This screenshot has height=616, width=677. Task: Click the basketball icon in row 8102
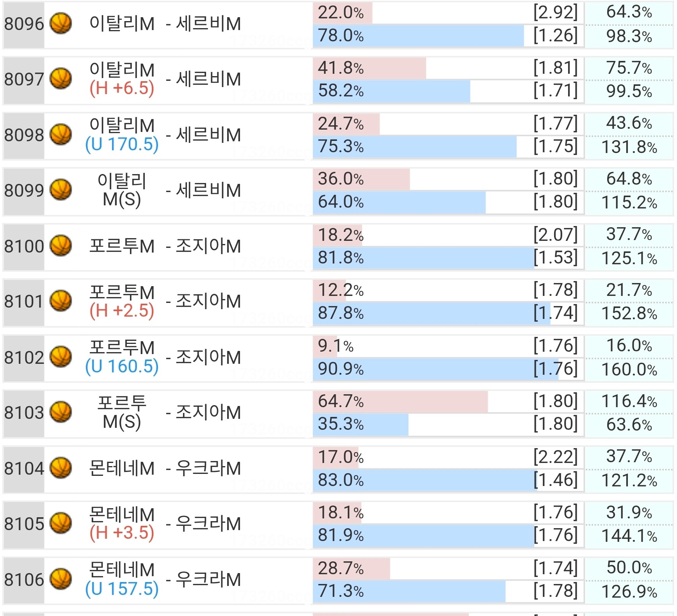pyautogui.click(x=61, y=357)
